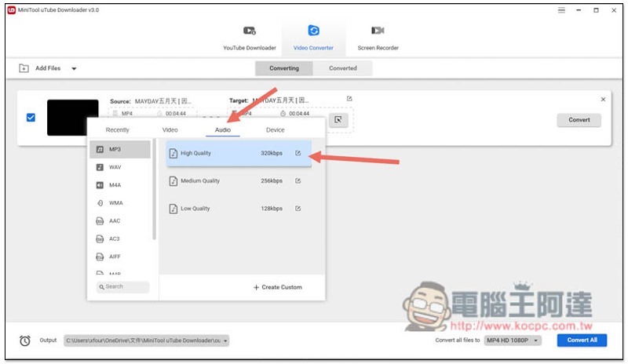Screen dimensions: 628x364
Task: Open the Device format tab
Action: pos(276,129)
